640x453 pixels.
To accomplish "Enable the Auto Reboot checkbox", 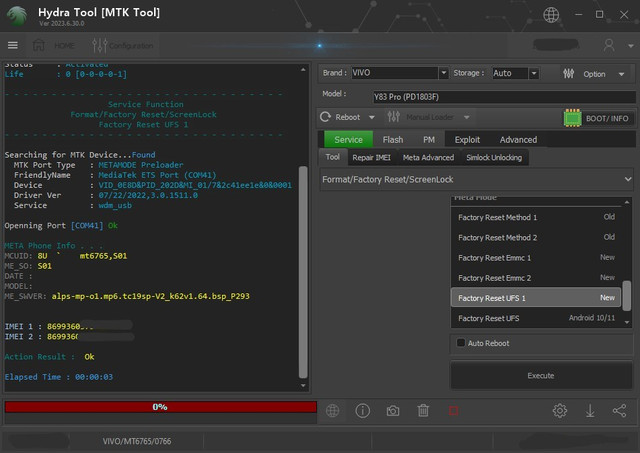I will tap(461, 343).
